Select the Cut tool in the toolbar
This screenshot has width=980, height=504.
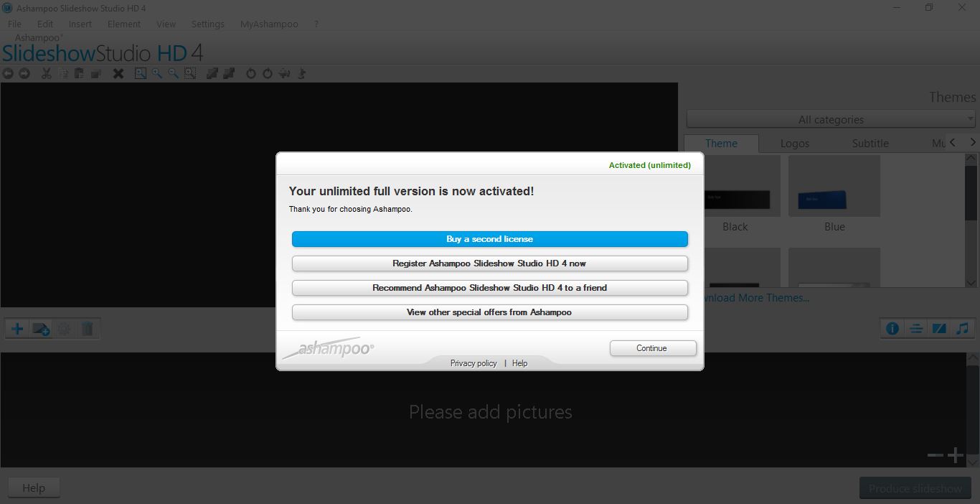pyautogui.click(x=46, y=73)
